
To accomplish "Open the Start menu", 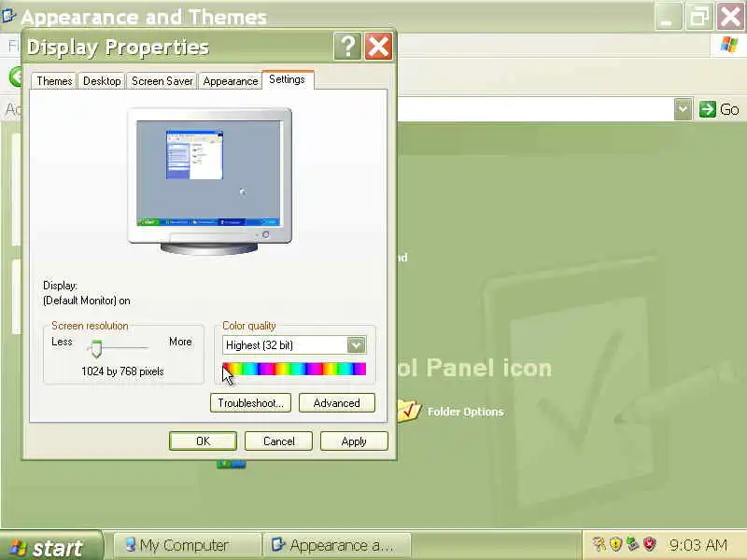I will click(x=51, y=547).
